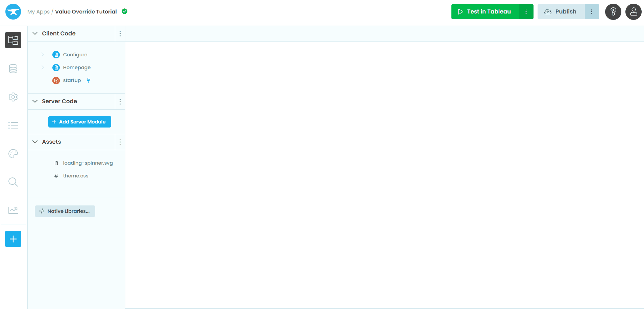
Task: Open theme.css from the Assets list
Action: (x=75, y=175)
